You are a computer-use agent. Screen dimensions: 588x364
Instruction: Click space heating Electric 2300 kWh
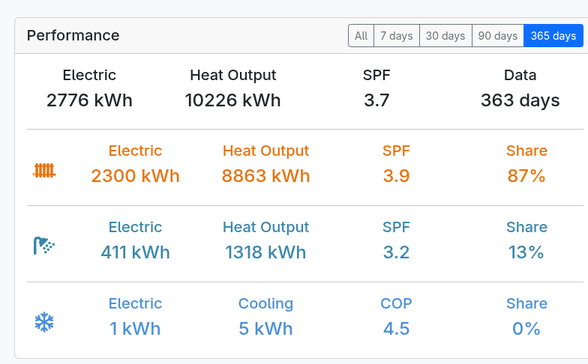pyautogui.click(x=135, y=176)
